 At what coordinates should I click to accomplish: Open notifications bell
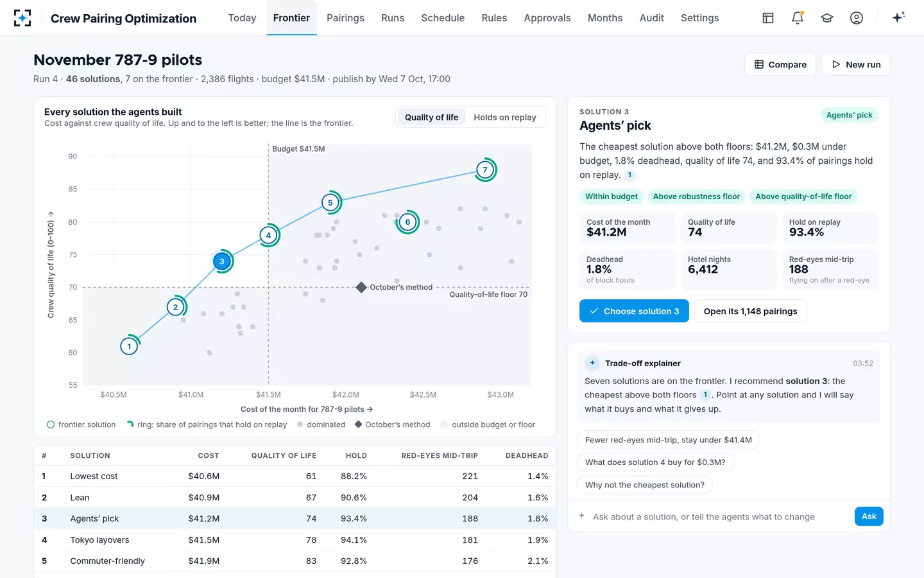click(x=798, y=18)
